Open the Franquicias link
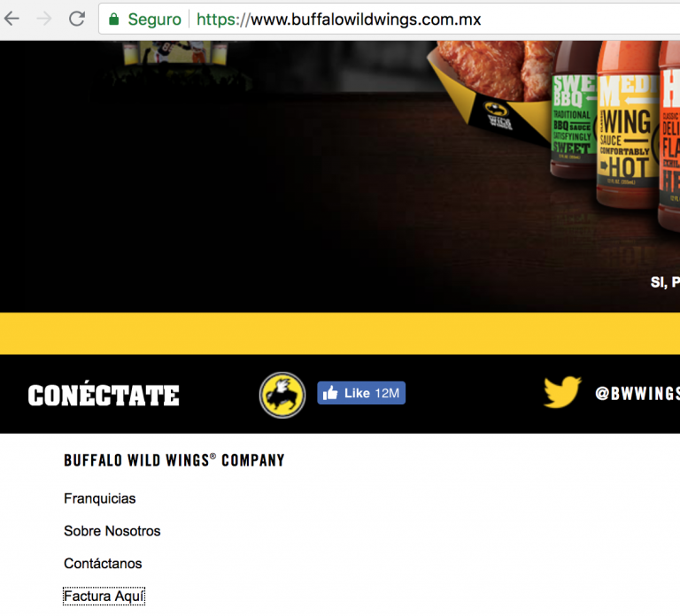The image size is (680, 616). point(100,498)
